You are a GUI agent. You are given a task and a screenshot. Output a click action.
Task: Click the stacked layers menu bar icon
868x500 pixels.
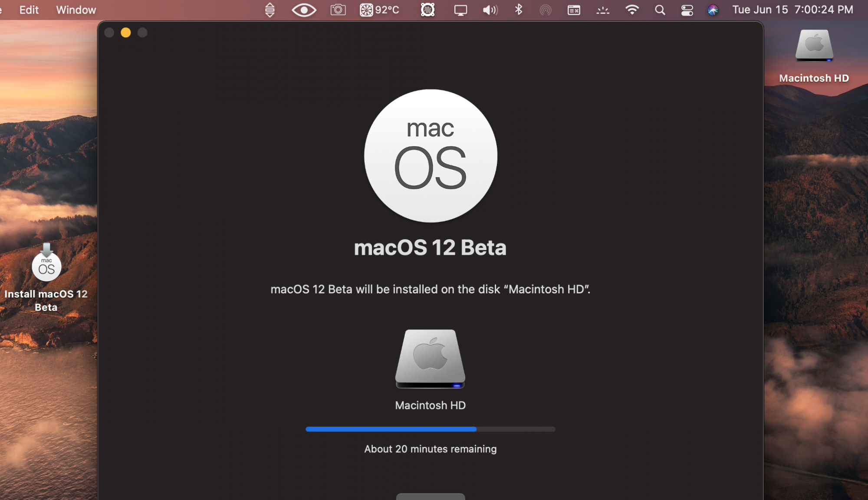pos(270,10)
